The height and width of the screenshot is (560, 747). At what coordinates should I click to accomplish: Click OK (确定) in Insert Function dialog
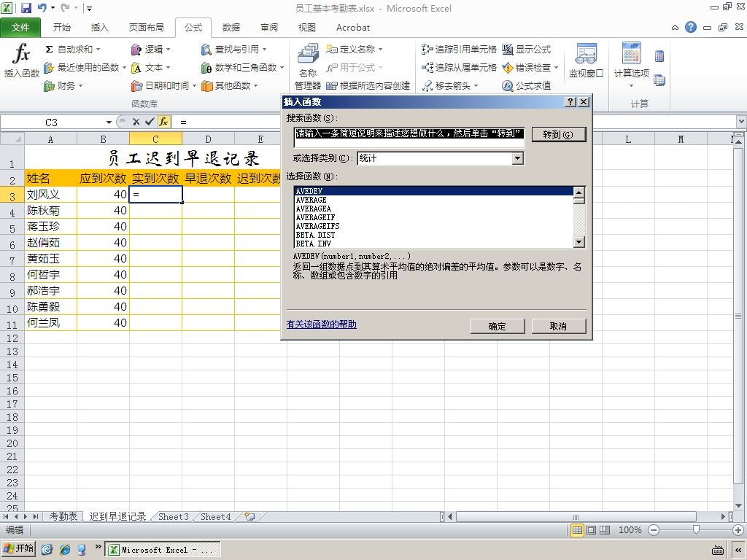pyautogui.click(x=498, y=326)
